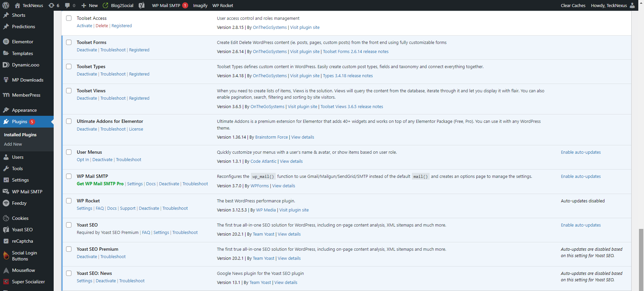
Task: Click the Settings sliders icon in sidebar
Action: 6,180
